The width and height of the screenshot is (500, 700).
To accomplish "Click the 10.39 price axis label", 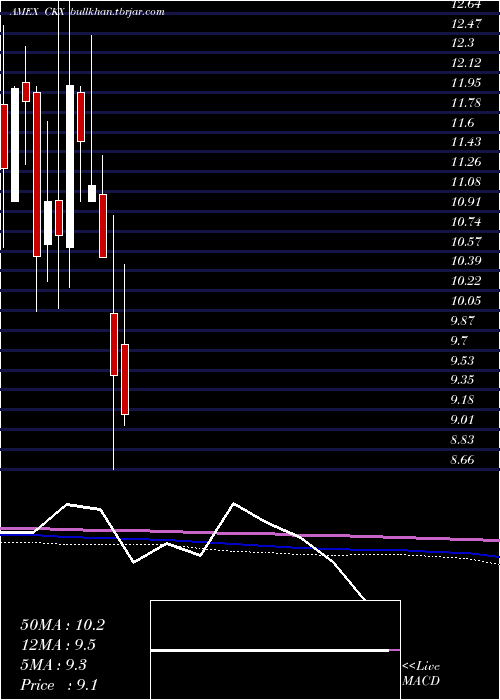I will click(x=466, y=261).
